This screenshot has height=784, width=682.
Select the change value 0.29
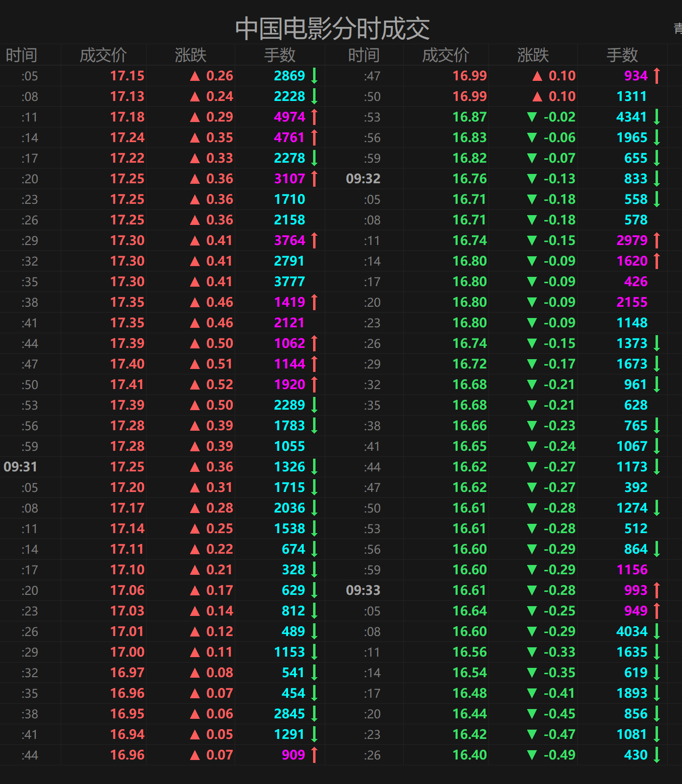click(219, 117)
